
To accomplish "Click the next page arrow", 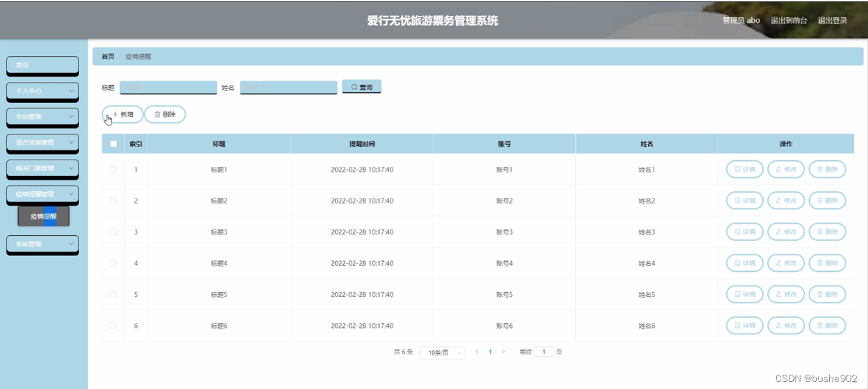I will (x=503, y=352).
